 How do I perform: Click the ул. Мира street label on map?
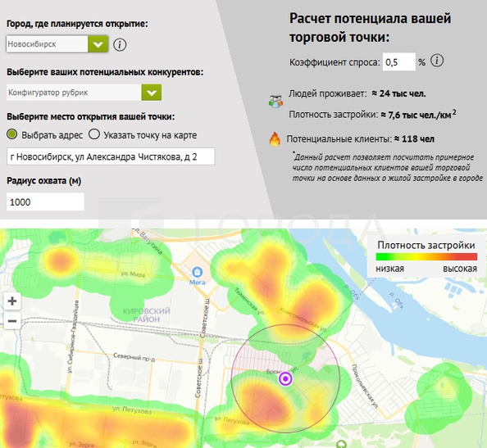(x=133, y=274)
